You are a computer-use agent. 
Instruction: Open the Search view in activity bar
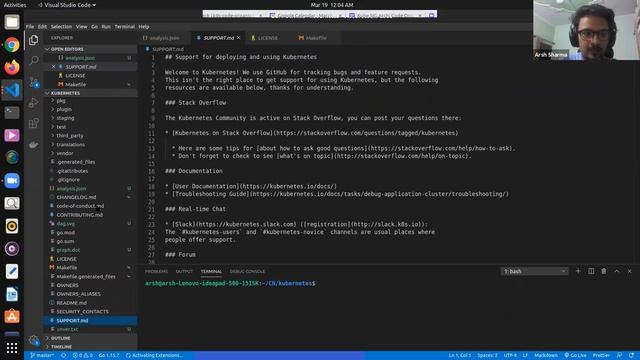pyautogui.click(x=33, y=60)
